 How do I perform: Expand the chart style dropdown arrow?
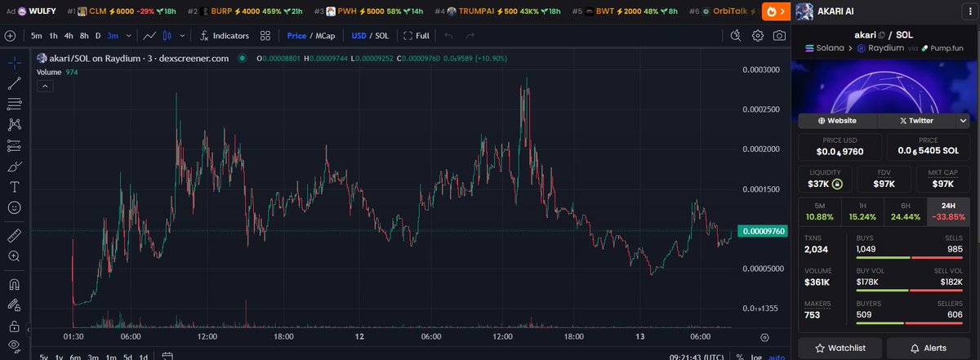coord(184,36)
